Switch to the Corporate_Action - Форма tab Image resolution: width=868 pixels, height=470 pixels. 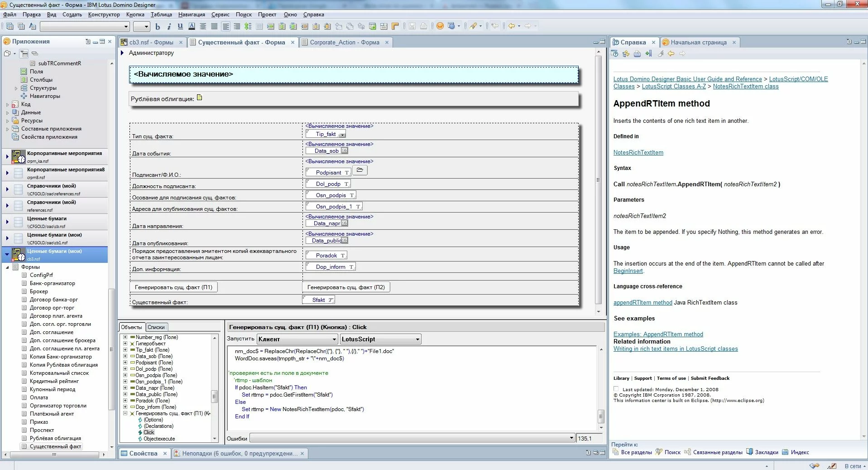[344, 42]
